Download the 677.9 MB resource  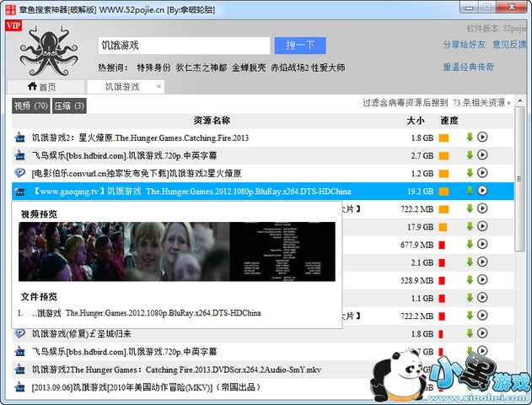pyautogui.click(x=470, y=244)
